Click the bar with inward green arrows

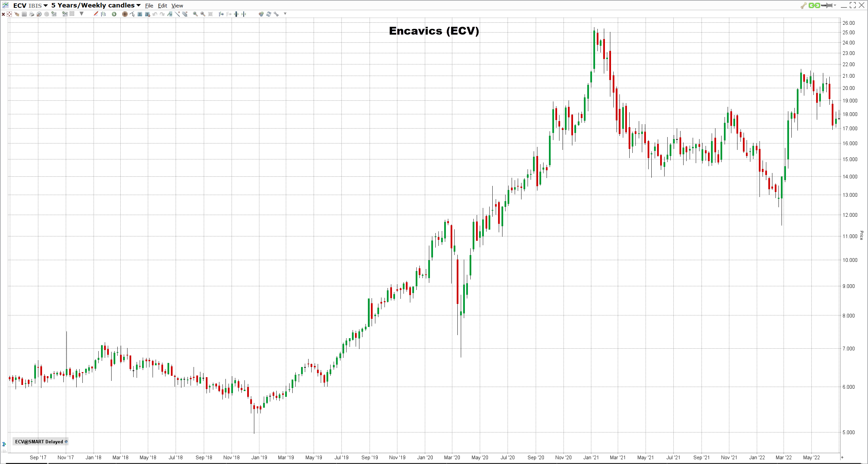tap(244, 14)
